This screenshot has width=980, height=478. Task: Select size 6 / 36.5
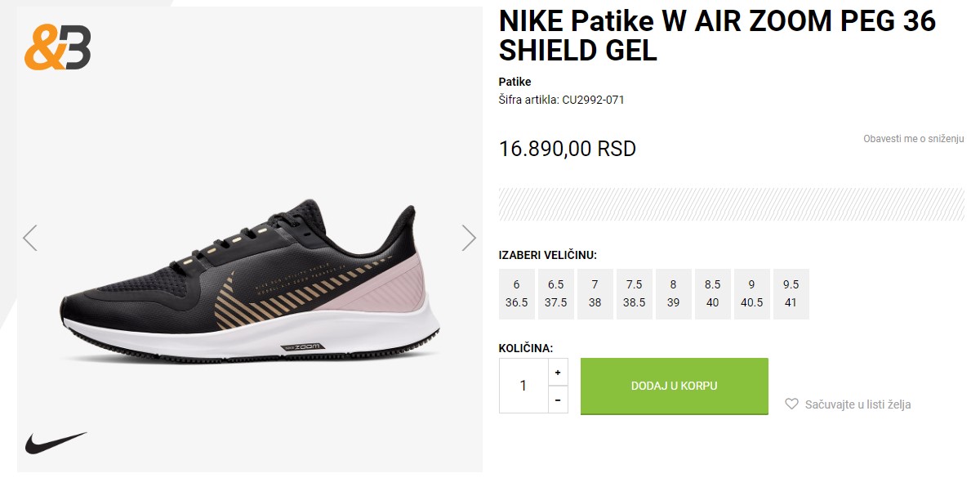(517, 294)
